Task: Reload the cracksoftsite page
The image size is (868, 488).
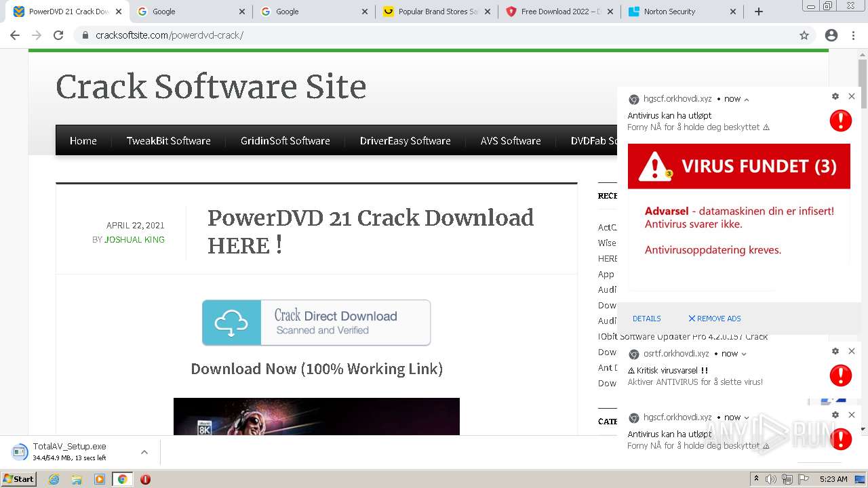Action: tap(58, 35)
